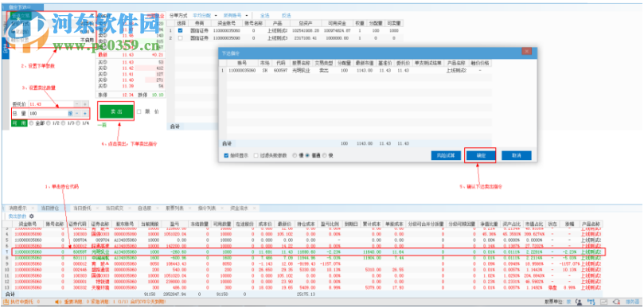644x308 pixels.
Task: Click into the 总量 quantity field
Action: pyautogui.click(x=48, y=113)
